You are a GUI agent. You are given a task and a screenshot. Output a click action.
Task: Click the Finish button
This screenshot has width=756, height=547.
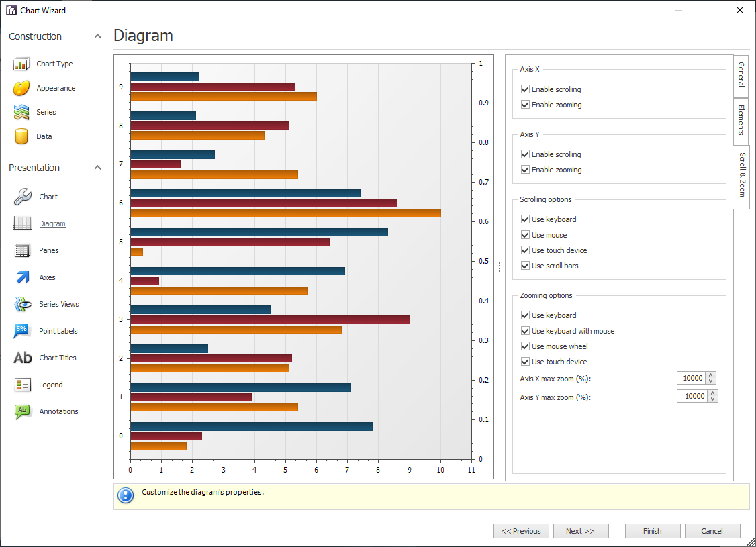pyautogui.click(x=651, y=530)
